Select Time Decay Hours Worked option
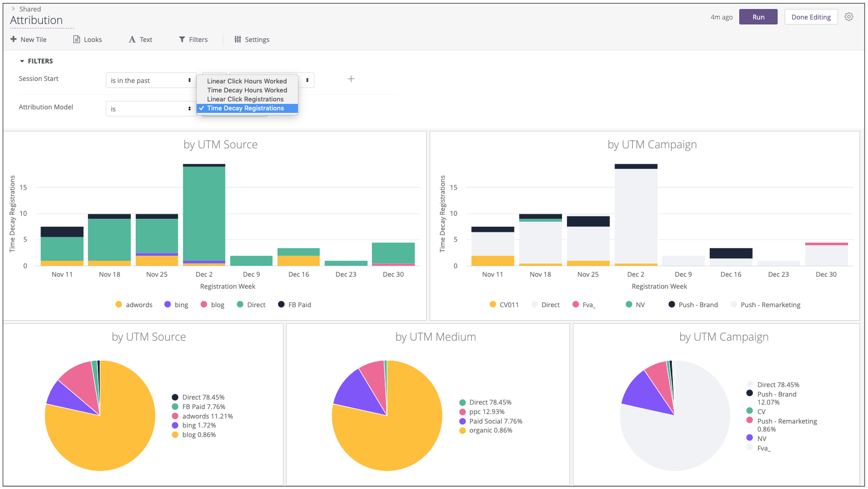The width and height of the screenshot is (868, 489). pos(247,90)
